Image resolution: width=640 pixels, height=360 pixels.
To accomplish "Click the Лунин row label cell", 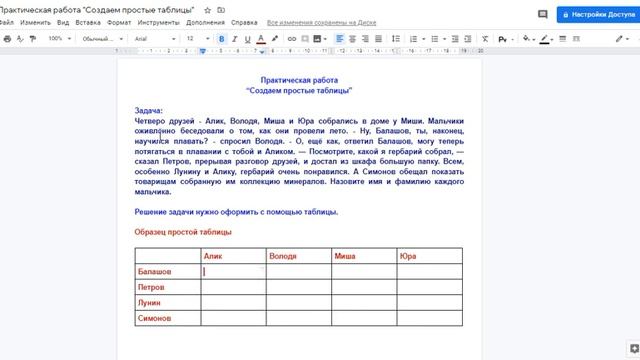I will click(168, 302).
